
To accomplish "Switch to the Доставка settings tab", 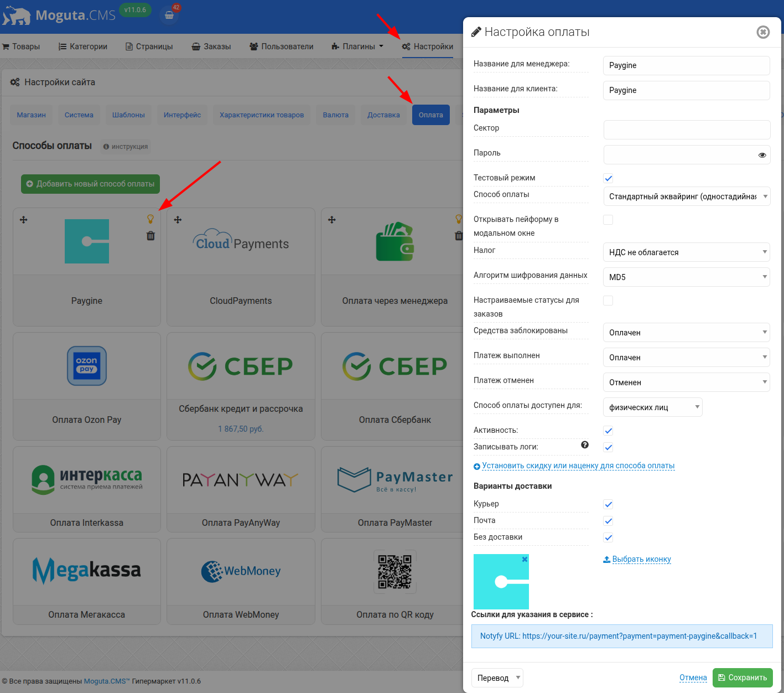I will [383, 115].
